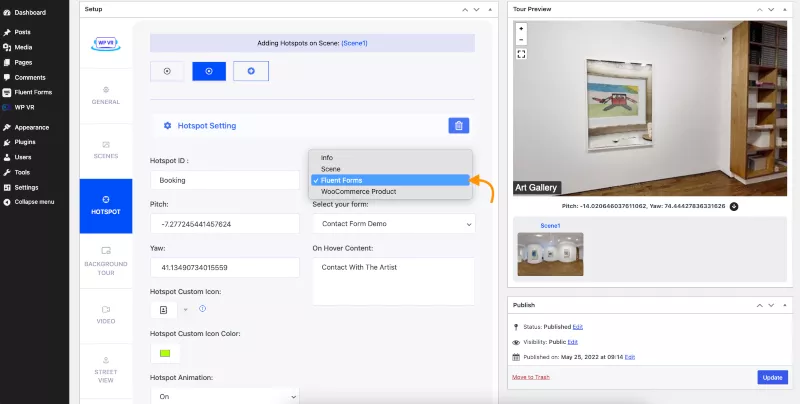Collapse the Publish panel
Screen dimensions: 800x404
tap(785, 305)
